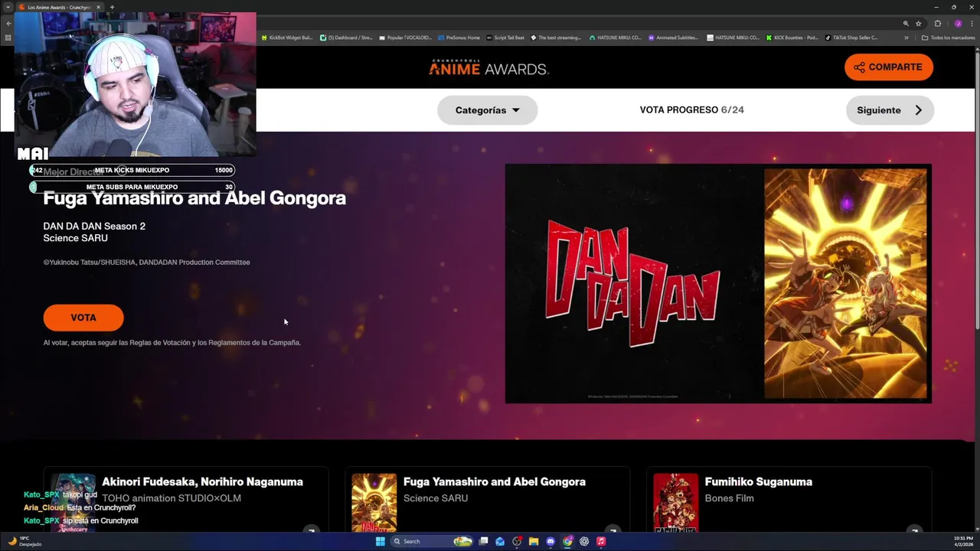Open File Explorer from the taskbar

click(x=534, y=541)
